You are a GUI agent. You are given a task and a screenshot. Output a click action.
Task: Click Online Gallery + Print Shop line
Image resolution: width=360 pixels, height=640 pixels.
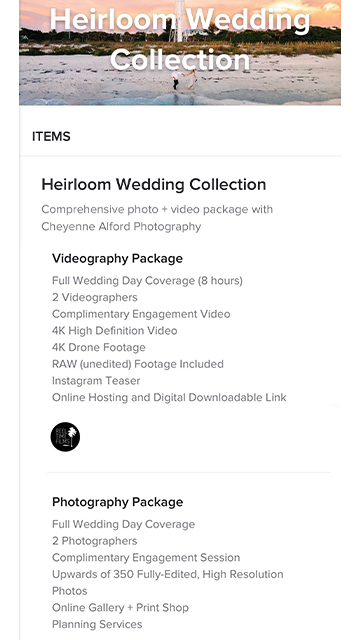pyautogui.click(x=120, y=608)
